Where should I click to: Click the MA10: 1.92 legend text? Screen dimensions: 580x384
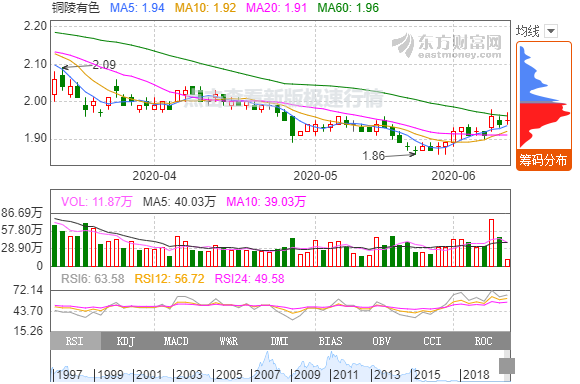(205, 8)
